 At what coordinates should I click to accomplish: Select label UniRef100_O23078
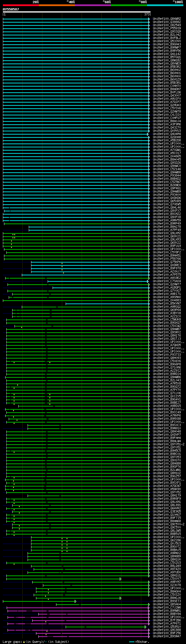point(167,585)
